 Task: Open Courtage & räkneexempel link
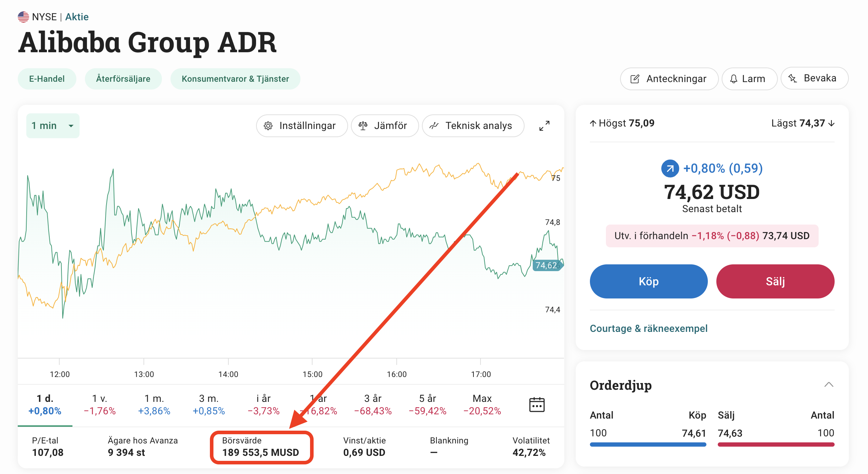pos(649,328)
